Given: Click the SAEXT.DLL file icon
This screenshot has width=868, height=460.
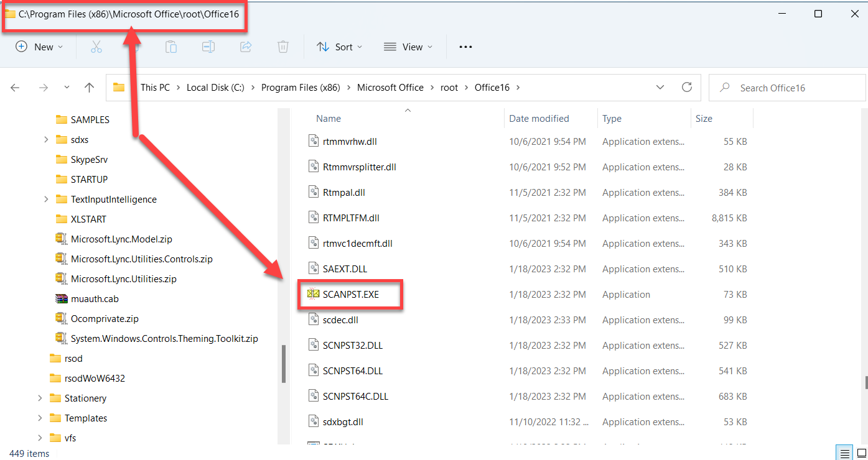Looking at the screenshot, I should coord(314,269).
